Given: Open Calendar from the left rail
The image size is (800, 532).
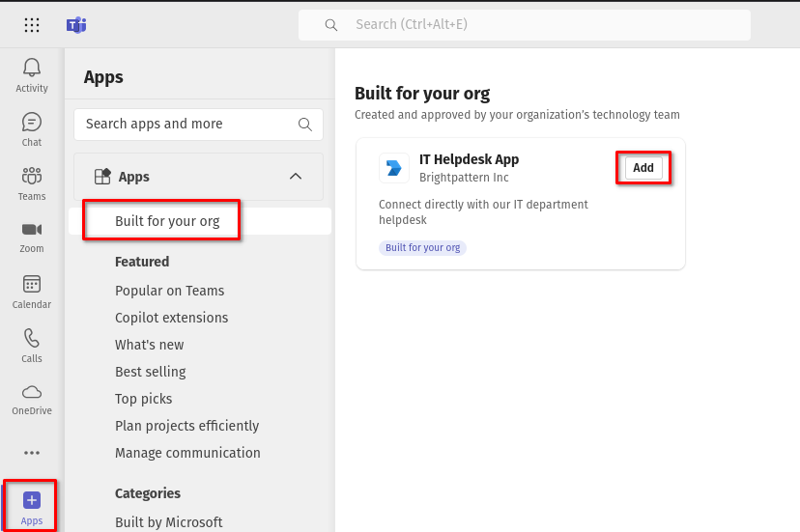Looking at the screenshot, I should point(32,292).
